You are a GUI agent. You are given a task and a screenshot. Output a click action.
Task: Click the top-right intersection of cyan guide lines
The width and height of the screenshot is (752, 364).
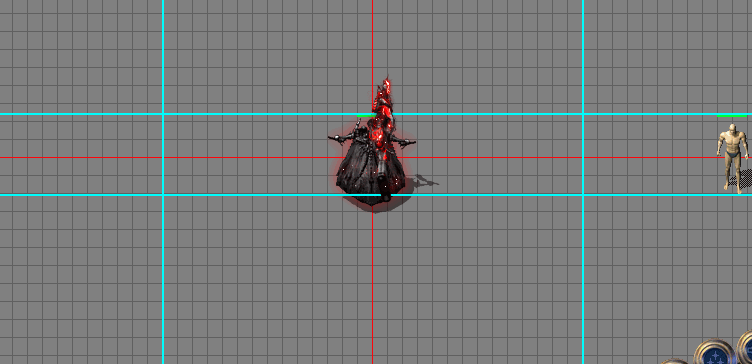coord(583,114)
